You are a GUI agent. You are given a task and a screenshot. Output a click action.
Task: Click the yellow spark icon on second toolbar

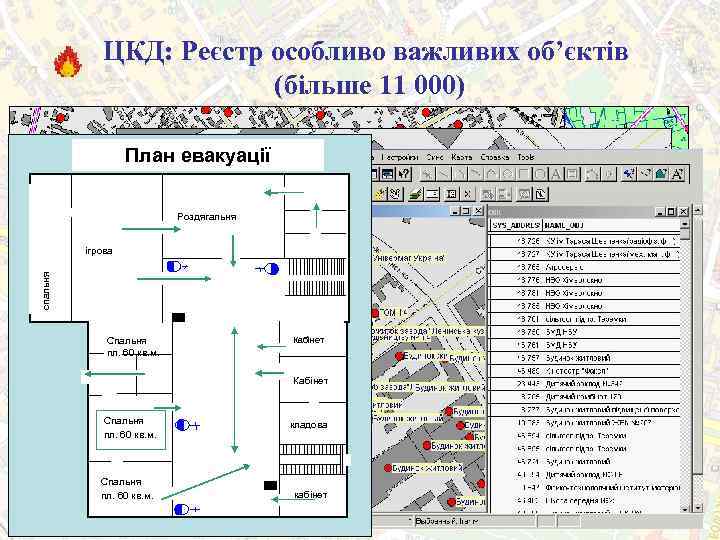point(380,194)
